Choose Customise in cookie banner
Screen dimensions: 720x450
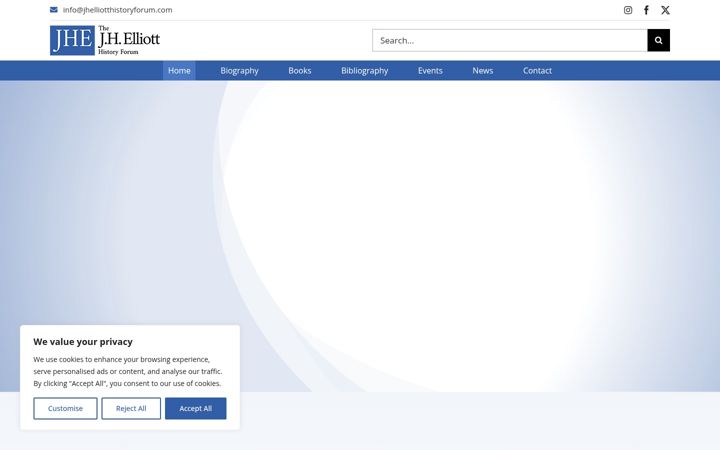65,408
